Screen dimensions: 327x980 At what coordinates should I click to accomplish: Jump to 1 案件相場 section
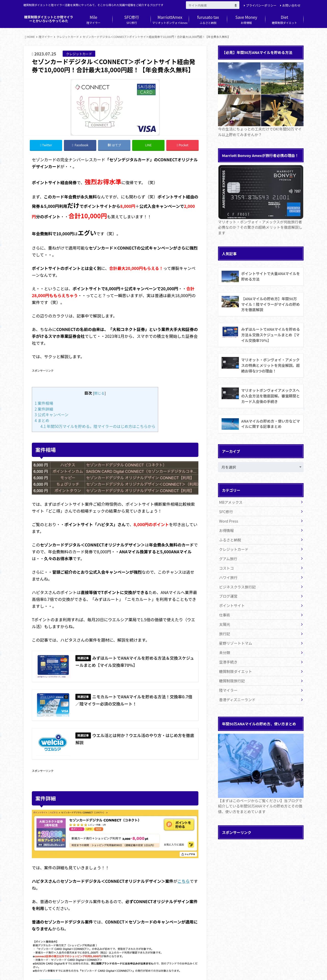click(x=44, y=403)
